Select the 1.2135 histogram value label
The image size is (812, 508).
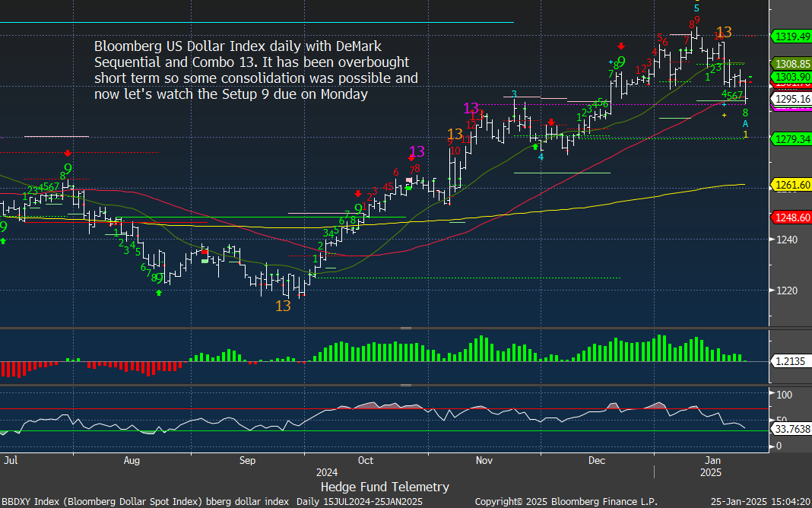click(x=791, y=361)
